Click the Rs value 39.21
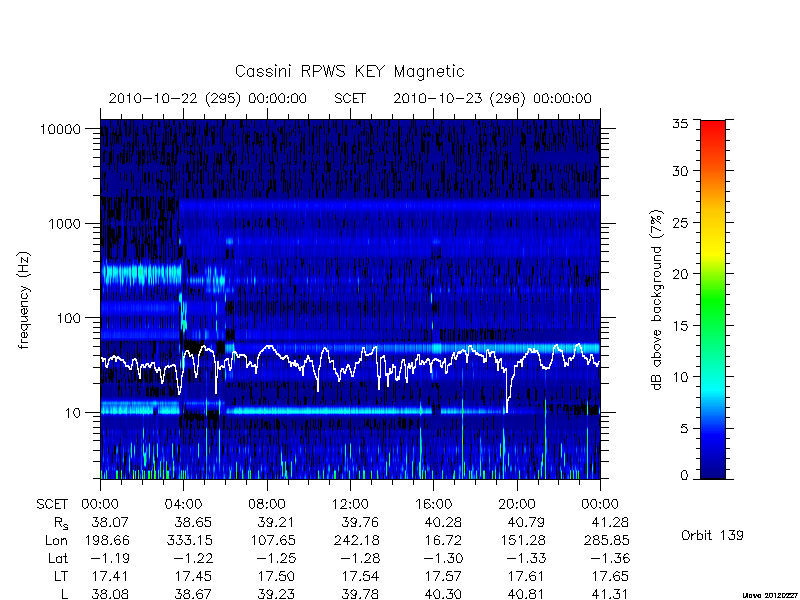Viewport: 800px width, 600px height. point(276,523)
